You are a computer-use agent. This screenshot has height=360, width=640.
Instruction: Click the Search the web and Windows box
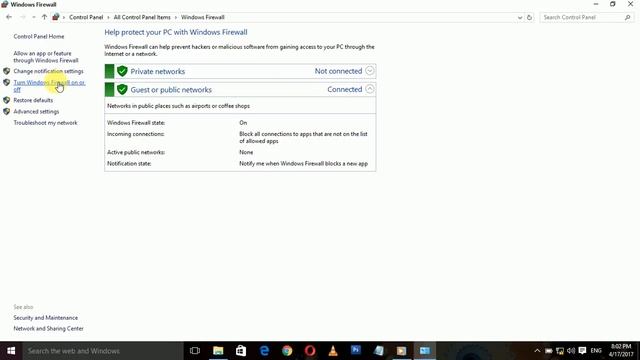(102, 351)
